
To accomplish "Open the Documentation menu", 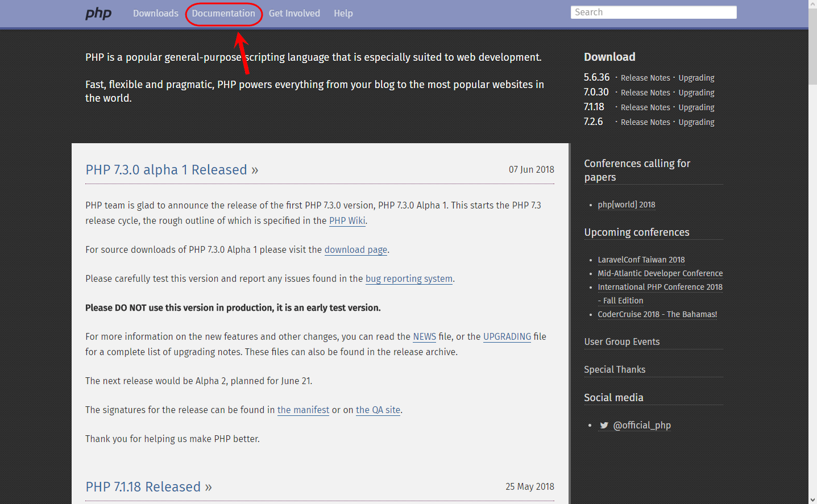I will coord(223,13).
